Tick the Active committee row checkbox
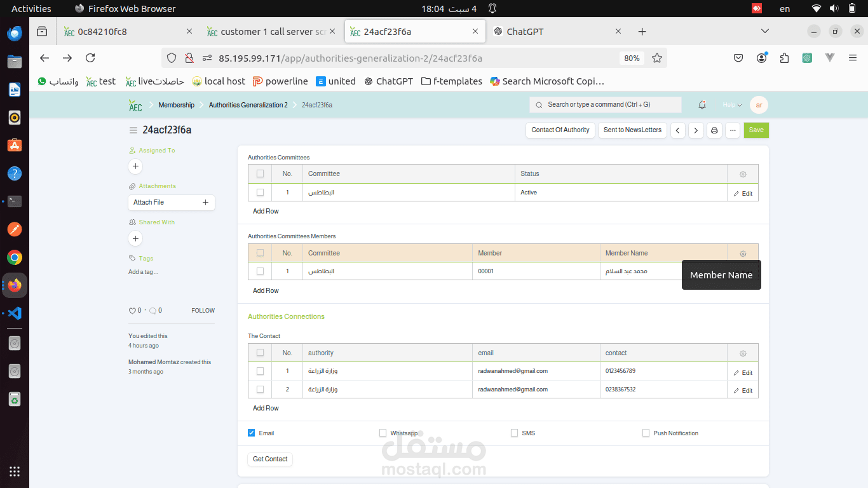 coord(260,192)
